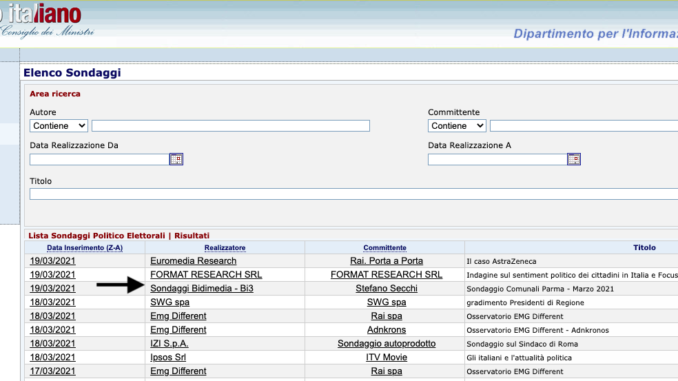The image size is (678, 381).
Task: Open FORMAT RESEARCH SRL in Realizzatore column
Action: point(206,275)
